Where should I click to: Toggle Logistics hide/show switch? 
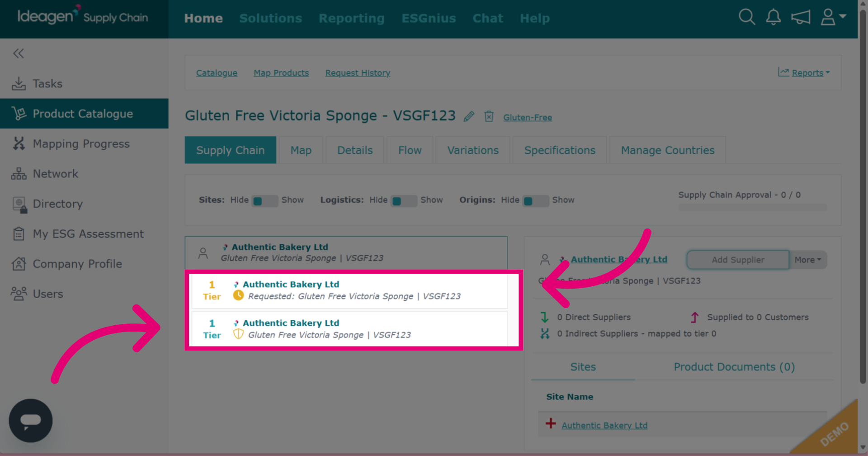coord(404,200)
